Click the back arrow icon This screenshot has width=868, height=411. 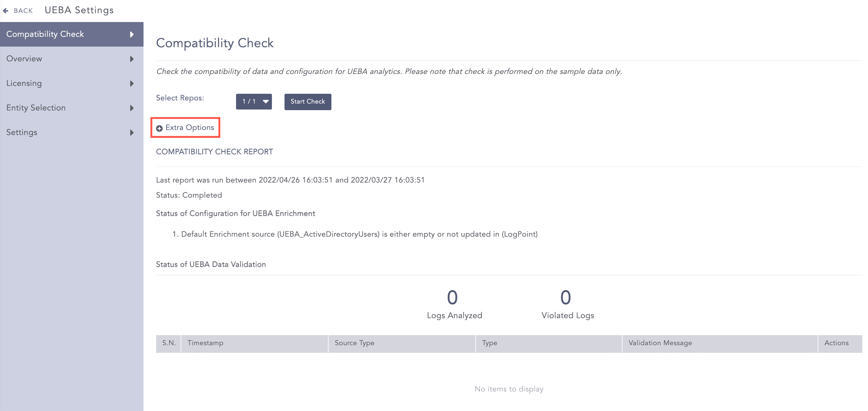5,10
